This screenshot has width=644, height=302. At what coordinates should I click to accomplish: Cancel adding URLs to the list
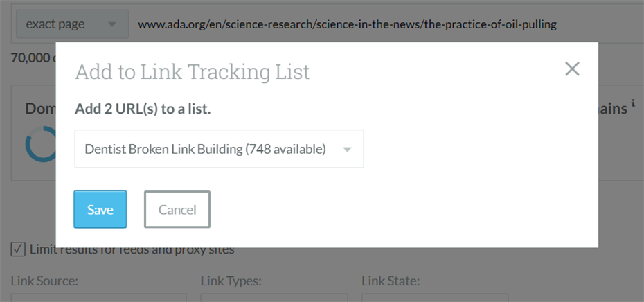[177, 209]
